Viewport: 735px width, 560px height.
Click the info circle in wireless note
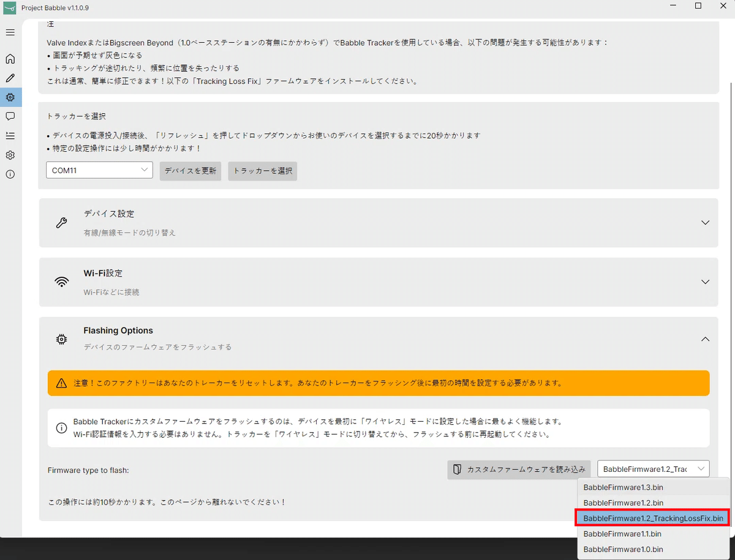(x=61, y=428)
